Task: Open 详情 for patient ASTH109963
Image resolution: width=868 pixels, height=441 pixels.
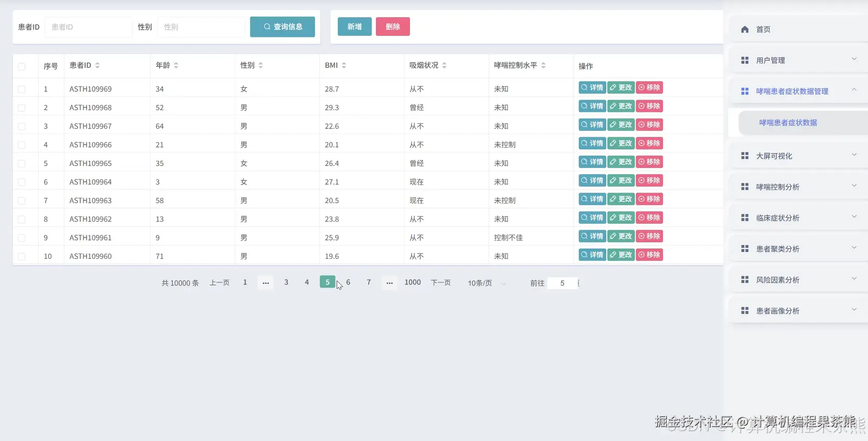Action: tap(592, 199)
